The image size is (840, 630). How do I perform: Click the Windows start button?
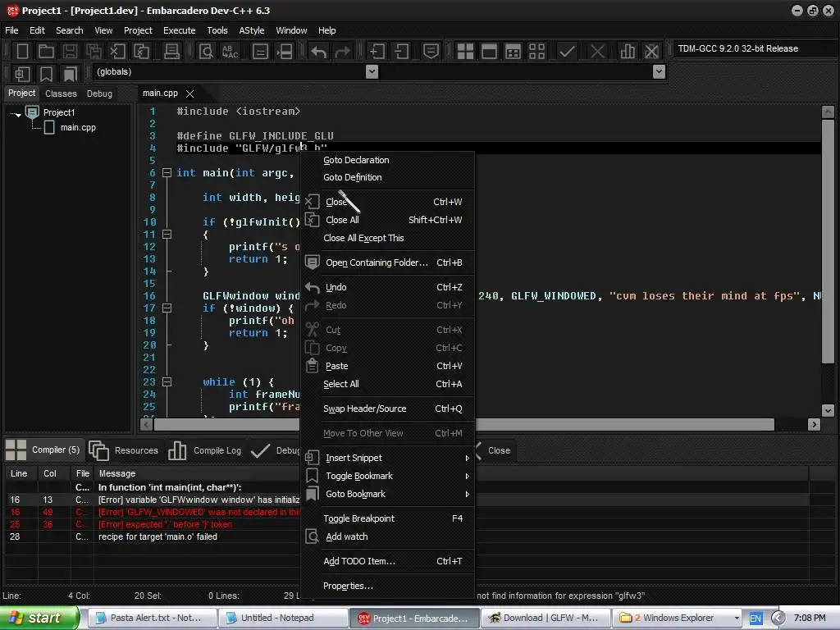tap(39, 619)
